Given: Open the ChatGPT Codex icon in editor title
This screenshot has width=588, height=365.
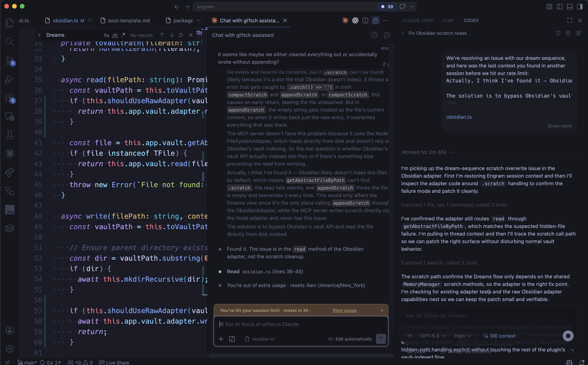Looking at the screenshot, I should tap(355, 21).
